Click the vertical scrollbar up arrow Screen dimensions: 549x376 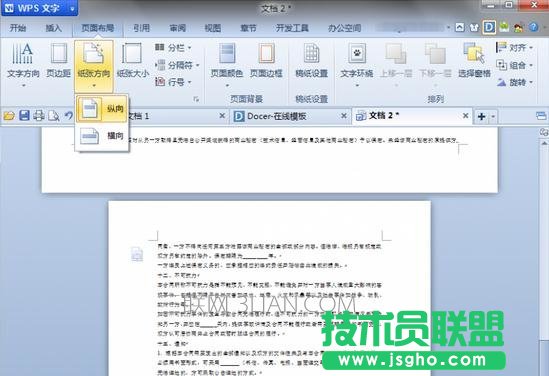544,143
